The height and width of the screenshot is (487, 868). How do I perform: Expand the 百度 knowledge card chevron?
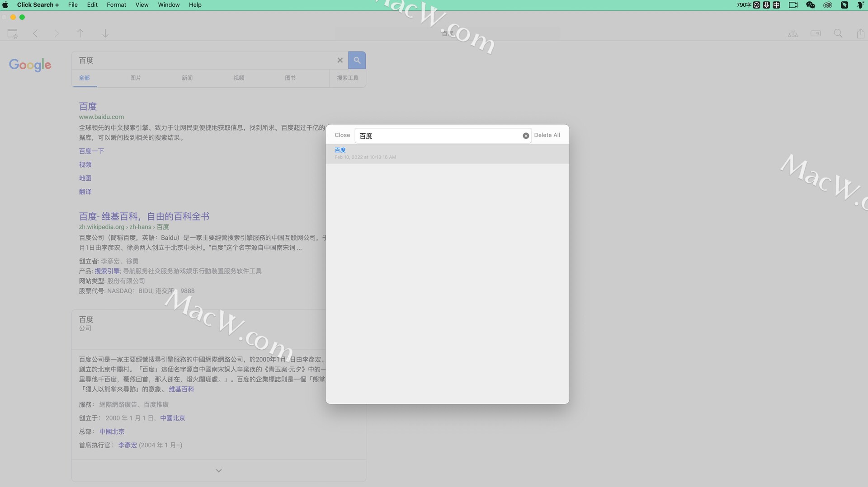tap(219, 471)
